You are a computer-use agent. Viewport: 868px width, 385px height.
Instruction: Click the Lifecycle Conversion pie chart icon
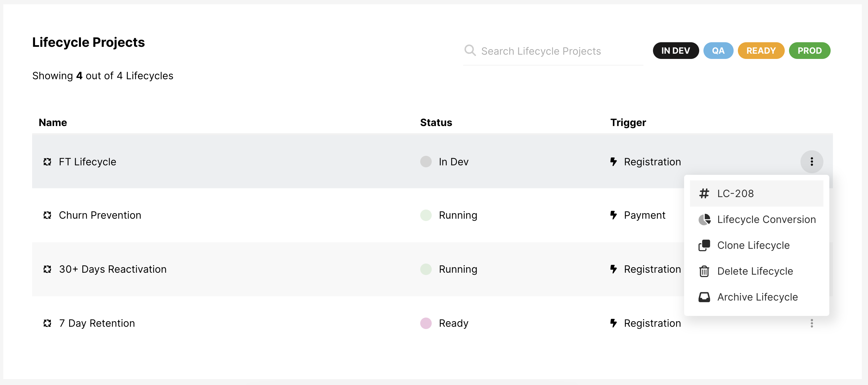pyautogui.click(x=704, y=219)
